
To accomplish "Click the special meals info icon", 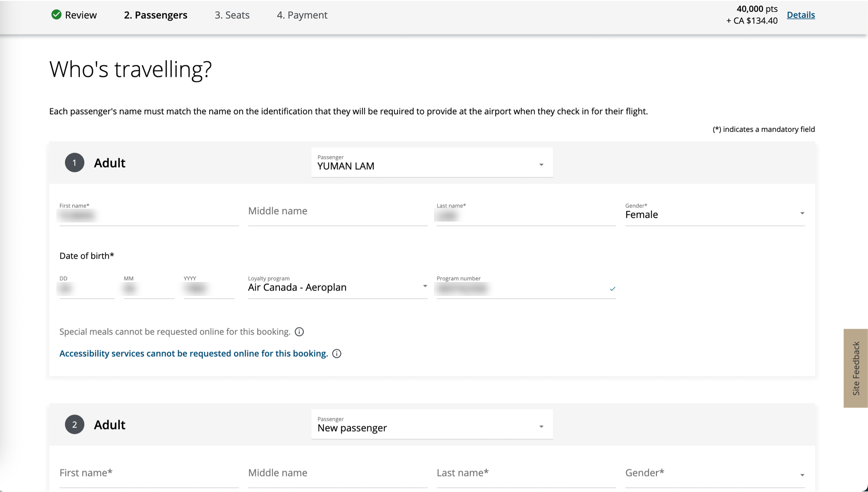I will (299, 332).
